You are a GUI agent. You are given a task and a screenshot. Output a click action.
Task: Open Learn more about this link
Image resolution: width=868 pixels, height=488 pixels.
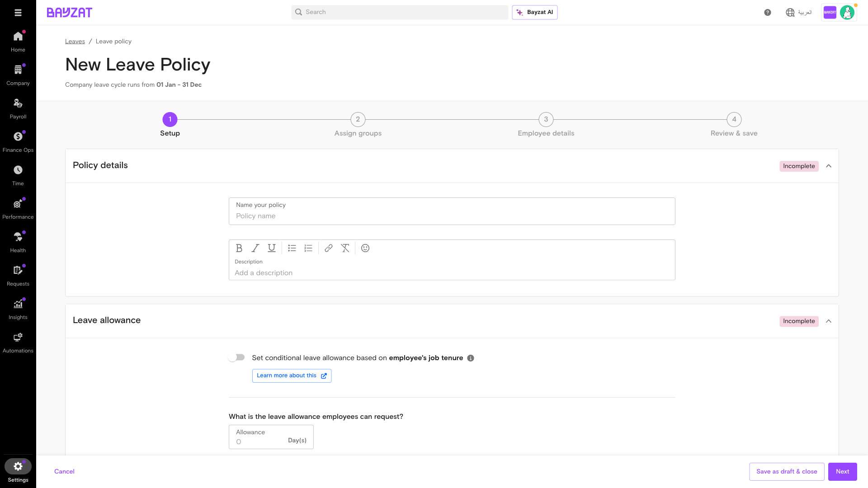pyautogui.click(x=292, y=375)
